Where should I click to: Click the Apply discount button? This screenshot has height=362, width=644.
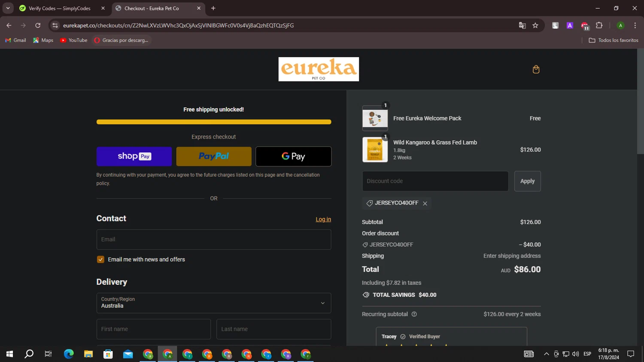tap(527, 181)
